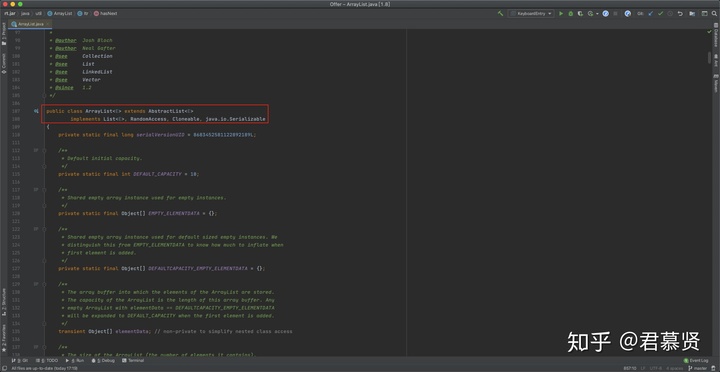Click the UTF-8 encoding selector in status bar

pos(656,368)
